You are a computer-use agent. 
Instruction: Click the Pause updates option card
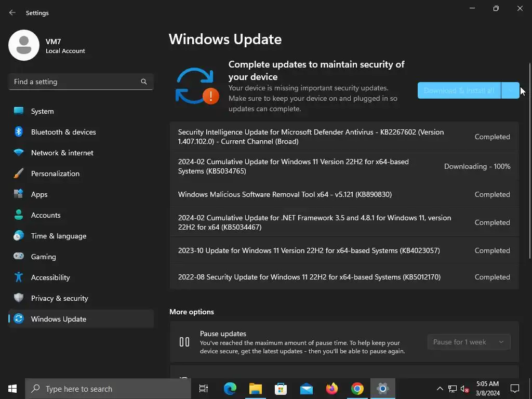(x=344, y=342)
